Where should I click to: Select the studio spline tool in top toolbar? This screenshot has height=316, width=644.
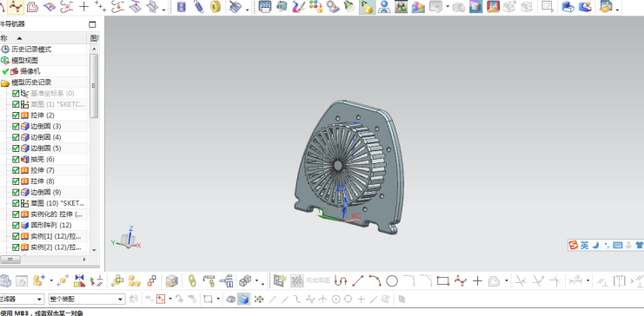(x=16, y=7)
